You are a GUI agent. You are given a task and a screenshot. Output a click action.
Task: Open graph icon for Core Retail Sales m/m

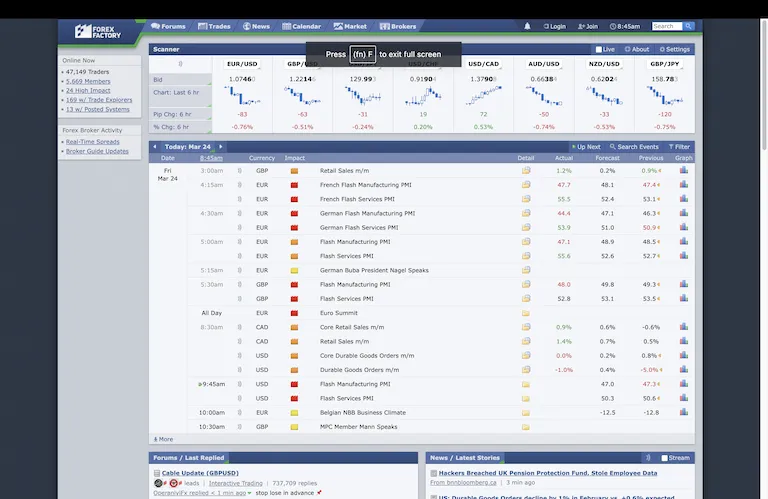pyautogui.click(x=684, y=327)
